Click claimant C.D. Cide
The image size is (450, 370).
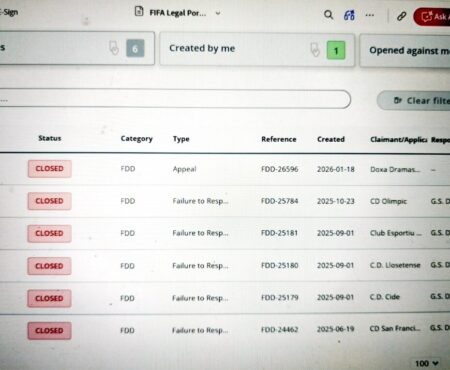[385, 297]
